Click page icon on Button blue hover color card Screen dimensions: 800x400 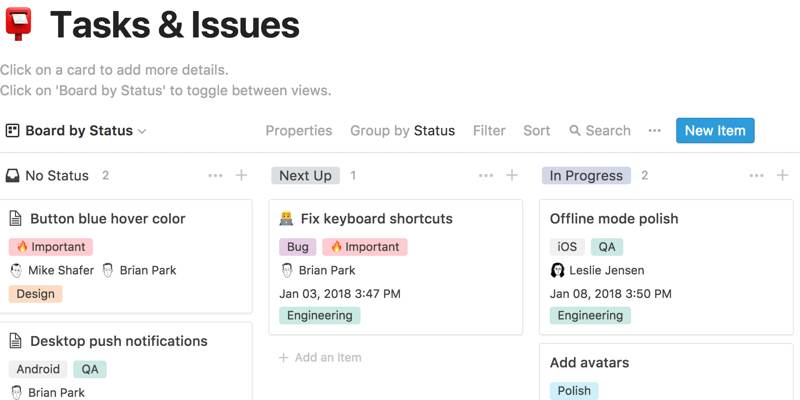[x=16, y=219]
